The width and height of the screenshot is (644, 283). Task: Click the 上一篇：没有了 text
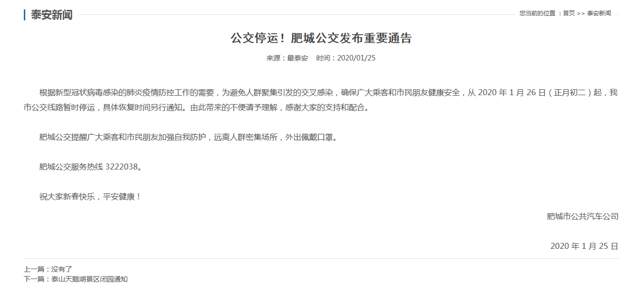point(48,269)
